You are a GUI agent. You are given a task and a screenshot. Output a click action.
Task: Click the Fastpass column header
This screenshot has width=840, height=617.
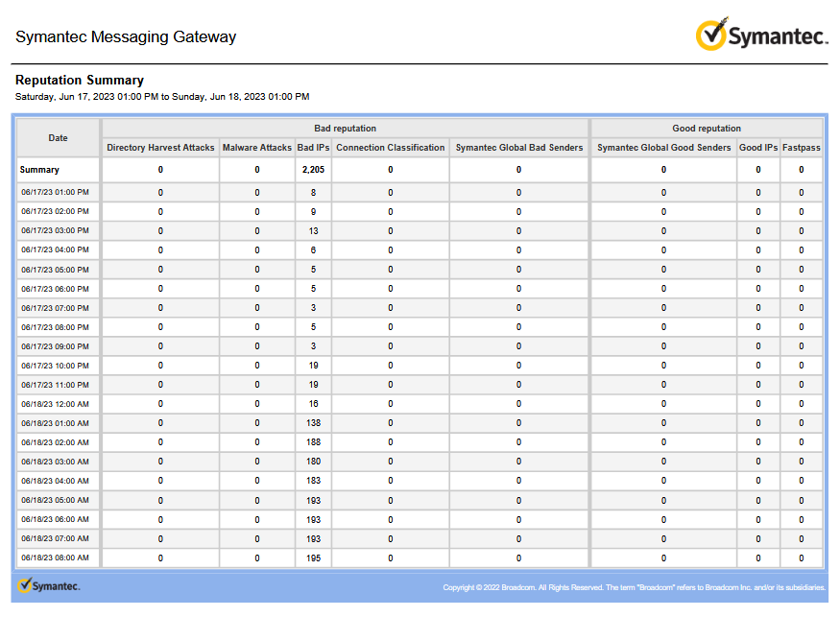tap(801, 147)
